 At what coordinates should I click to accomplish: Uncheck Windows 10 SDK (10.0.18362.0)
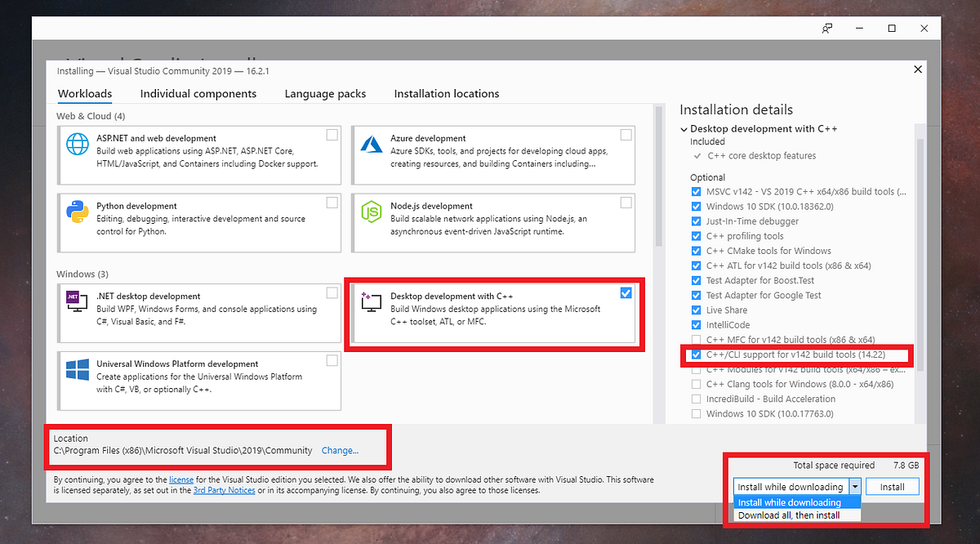coord(696,207)
